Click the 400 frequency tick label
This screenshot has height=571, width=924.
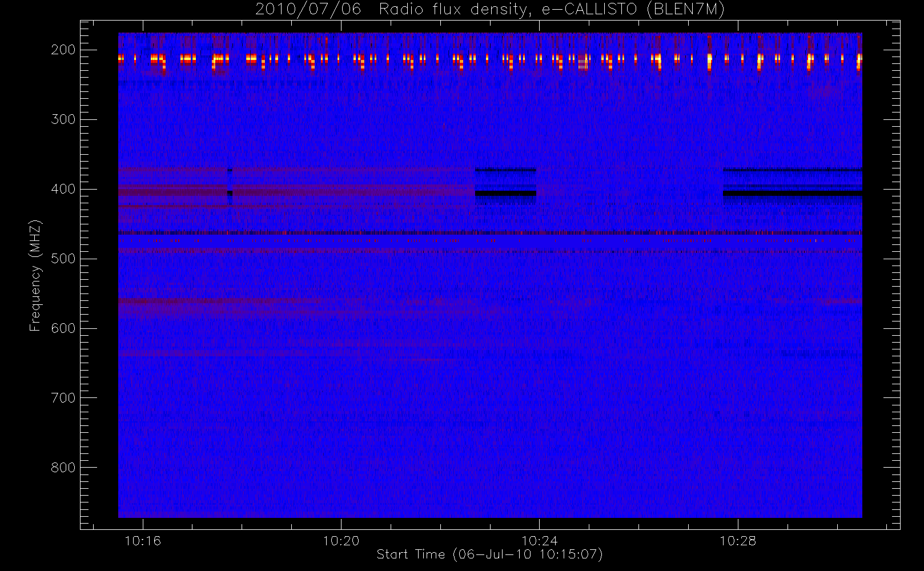(63, 189)
